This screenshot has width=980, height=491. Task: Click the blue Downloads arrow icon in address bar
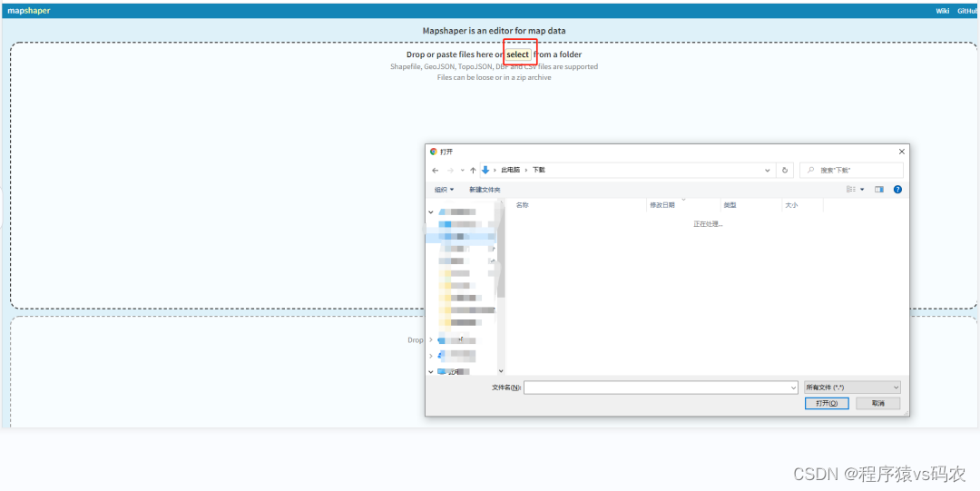[x=485, y=170]
